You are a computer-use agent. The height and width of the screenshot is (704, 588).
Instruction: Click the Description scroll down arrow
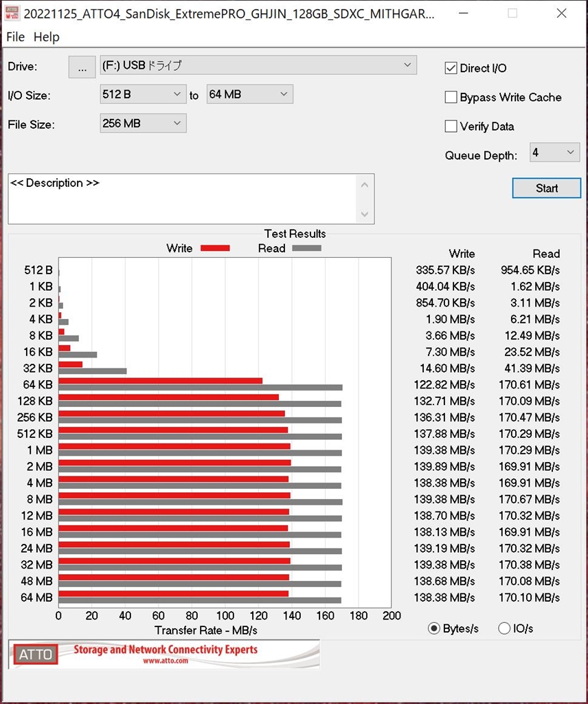click(365, 214)
